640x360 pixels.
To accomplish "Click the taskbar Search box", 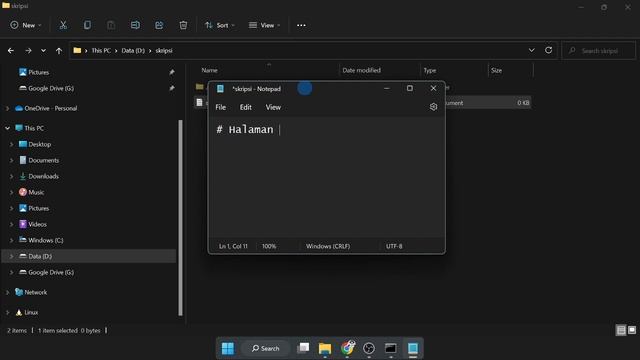I will [x=265, y=348].
